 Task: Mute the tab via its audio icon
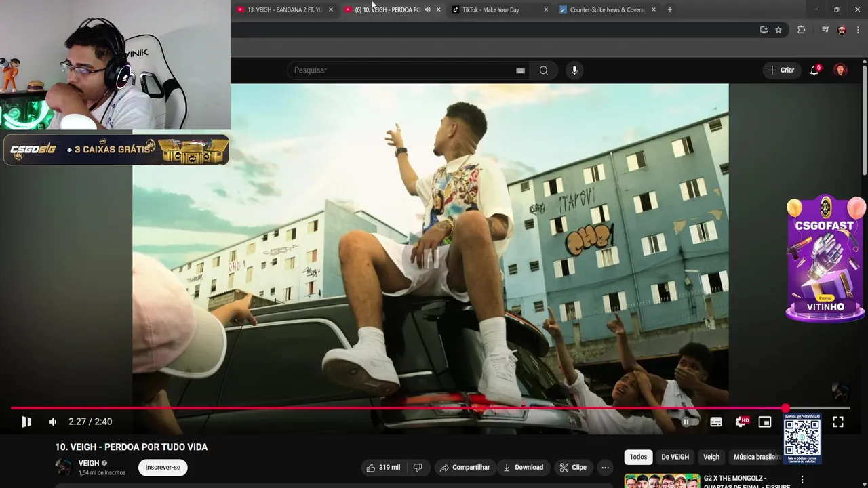(x=427, y=9)
